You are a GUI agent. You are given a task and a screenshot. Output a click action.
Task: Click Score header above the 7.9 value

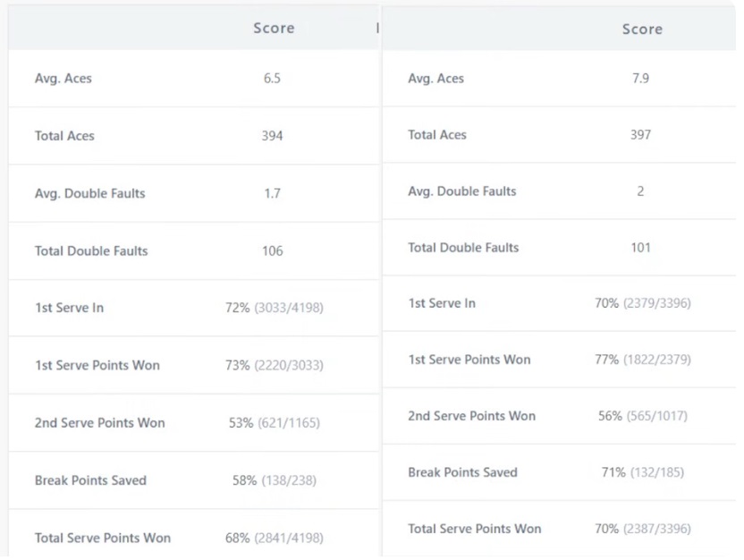point(642,30)
